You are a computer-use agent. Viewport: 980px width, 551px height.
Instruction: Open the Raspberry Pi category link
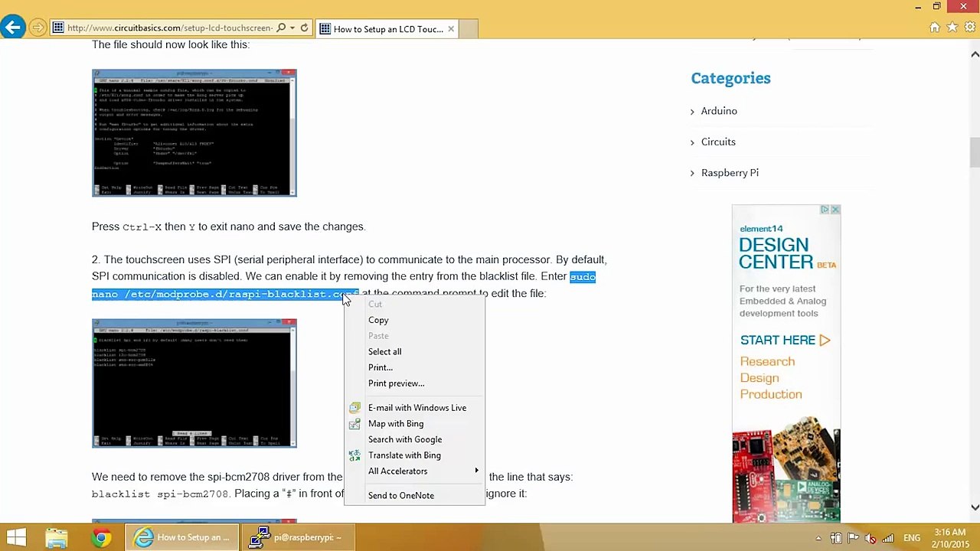point(730,173)
